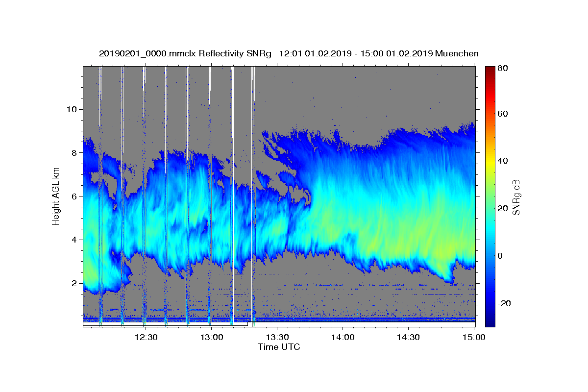Click the 13:00 time tick label

coord(212,337)
